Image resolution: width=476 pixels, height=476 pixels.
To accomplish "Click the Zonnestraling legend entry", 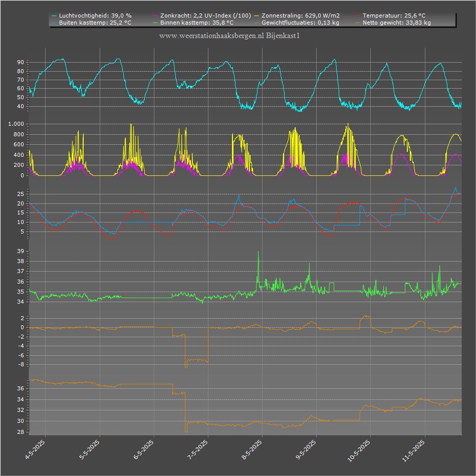I will click(x=297, y=16).
